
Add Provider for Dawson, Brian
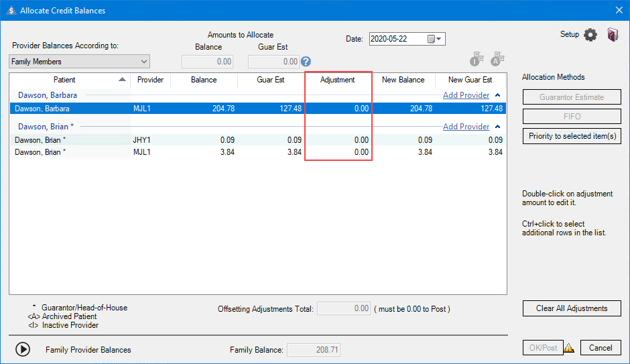click(466, 127)
